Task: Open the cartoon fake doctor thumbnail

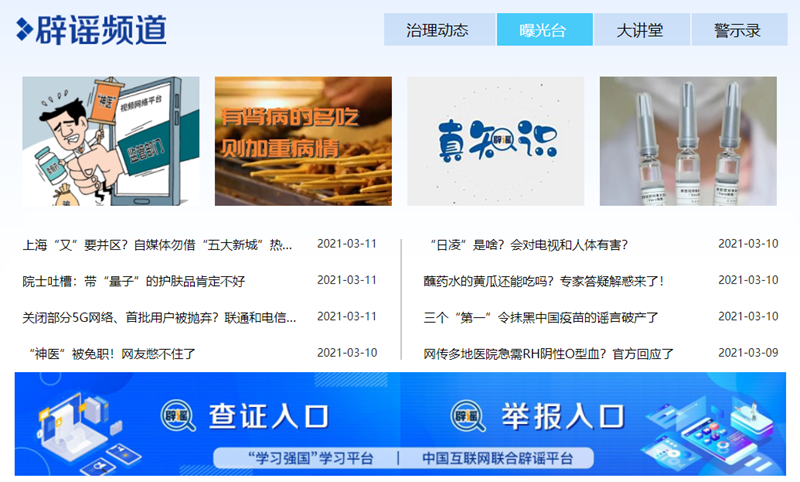Action: 110,141
